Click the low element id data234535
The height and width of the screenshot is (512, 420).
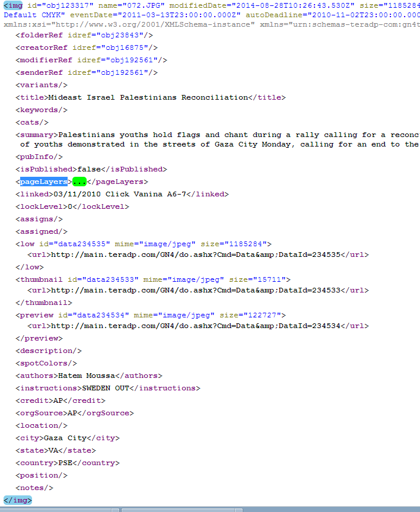click(x=82, y=244)
